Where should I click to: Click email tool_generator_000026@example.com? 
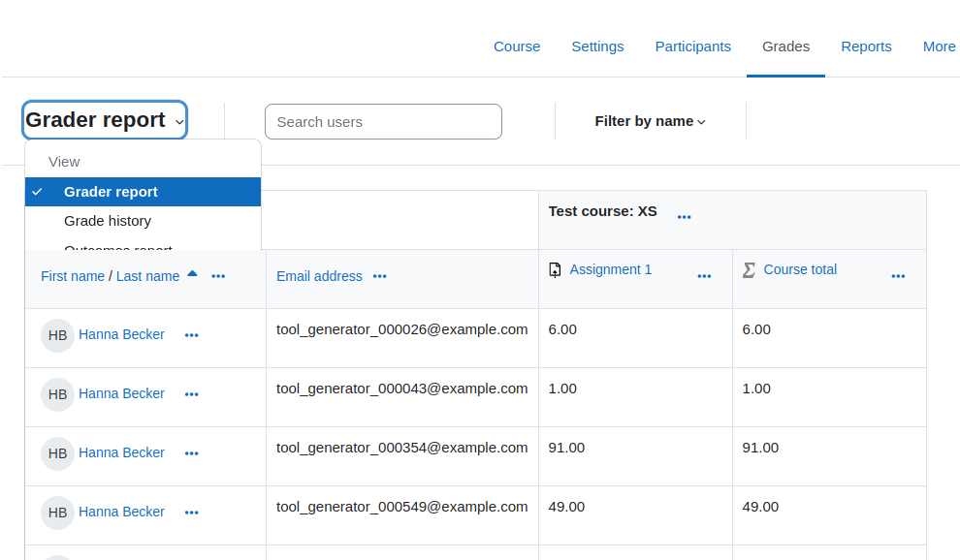tap(401, 329)
